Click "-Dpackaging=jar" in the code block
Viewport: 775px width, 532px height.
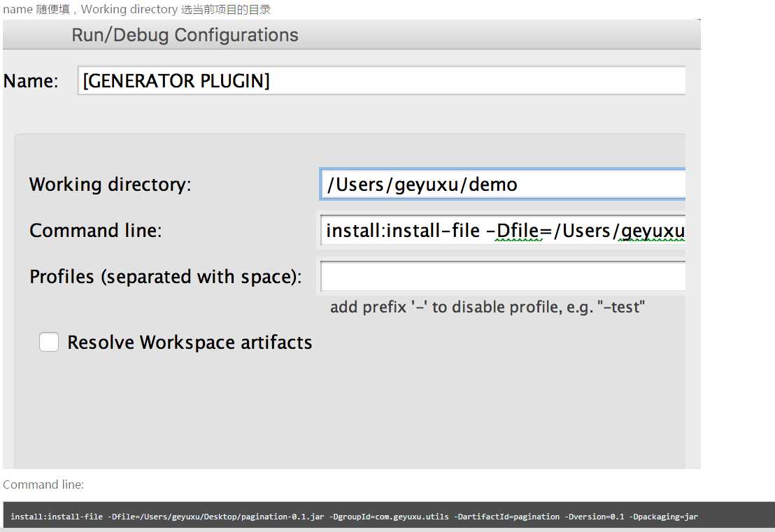point(663,517)
